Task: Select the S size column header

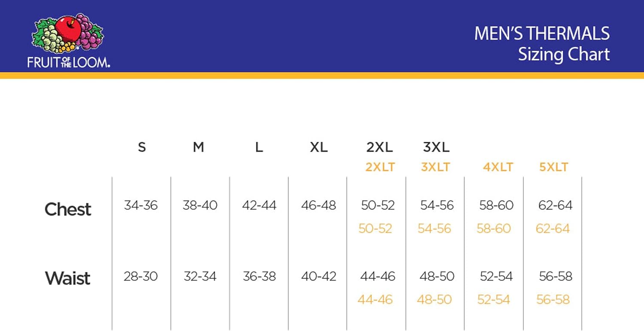Action: pyautogui.click(x=142, y=147)
